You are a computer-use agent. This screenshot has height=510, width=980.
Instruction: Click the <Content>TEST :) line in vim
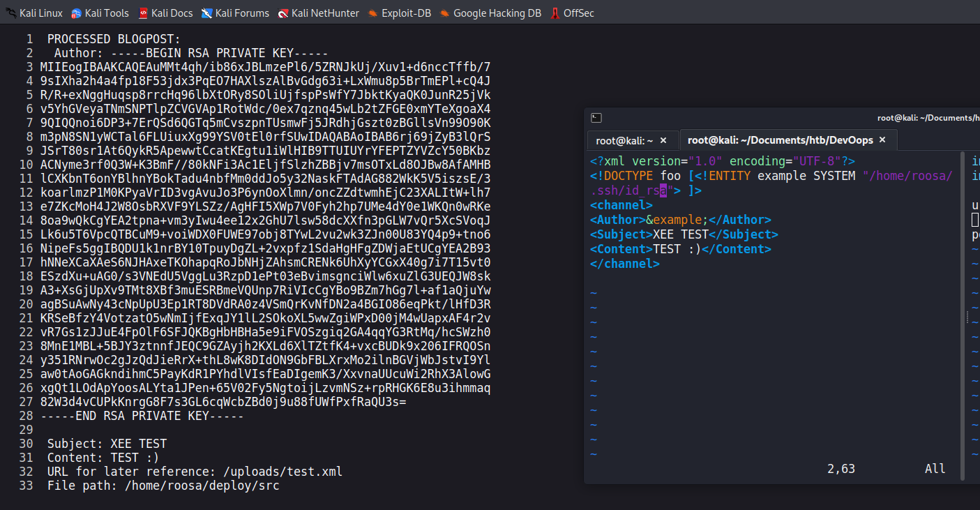tap(681, 249)
